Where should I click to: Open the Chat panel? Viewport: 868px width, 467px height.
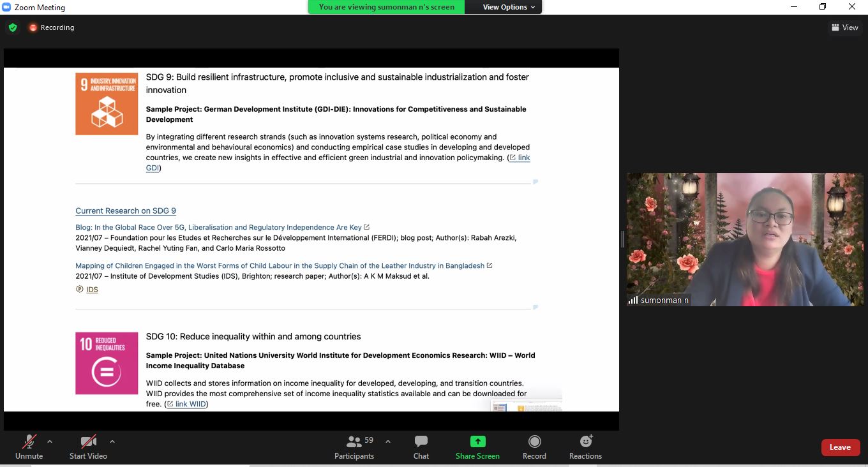pos(421,447)
